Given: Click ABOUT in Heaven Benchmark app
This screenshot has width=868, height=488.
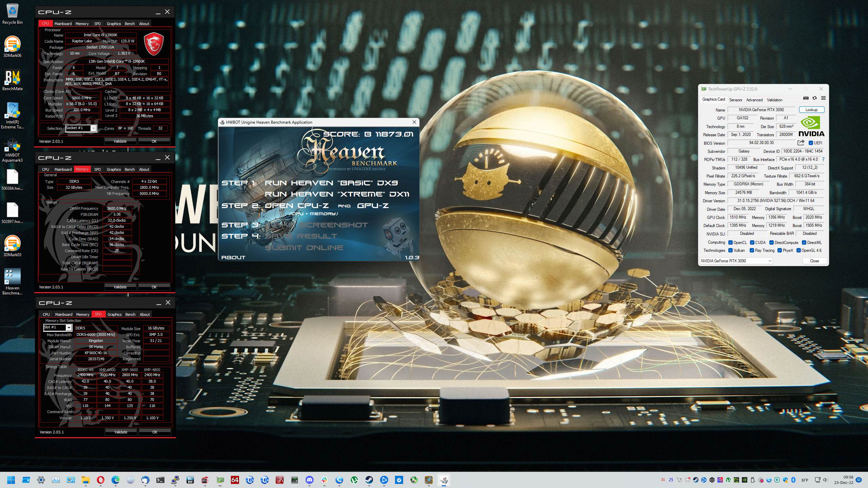Looking at the screenshot, I should click(x=233, y=258).
